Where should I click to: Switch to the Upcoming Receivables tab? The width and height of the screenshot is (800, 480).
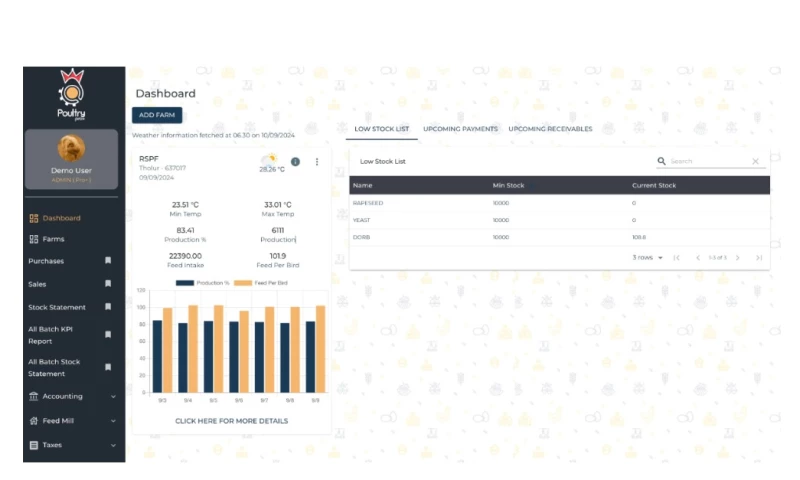pos(550,129)
